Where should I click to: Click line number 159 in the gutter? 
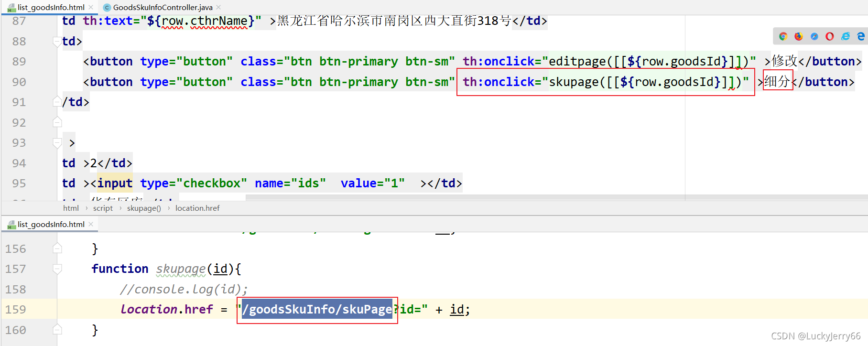(16, 309)
